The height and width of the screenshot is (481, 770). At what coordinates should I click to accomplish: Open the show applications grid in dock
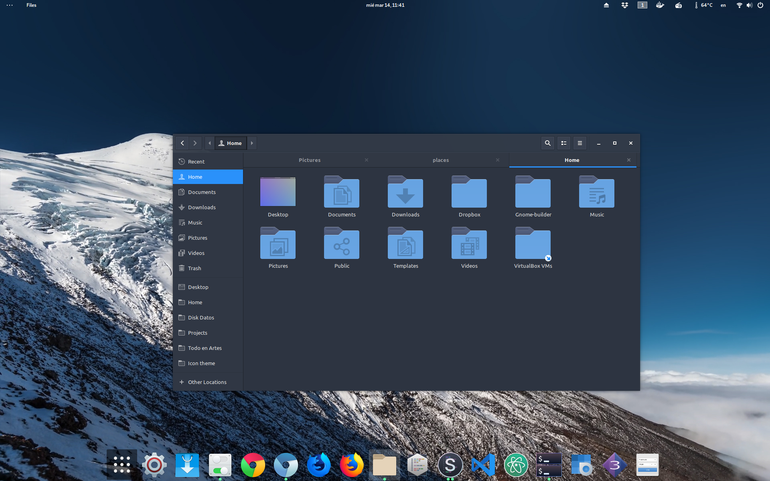click(121, 465)
